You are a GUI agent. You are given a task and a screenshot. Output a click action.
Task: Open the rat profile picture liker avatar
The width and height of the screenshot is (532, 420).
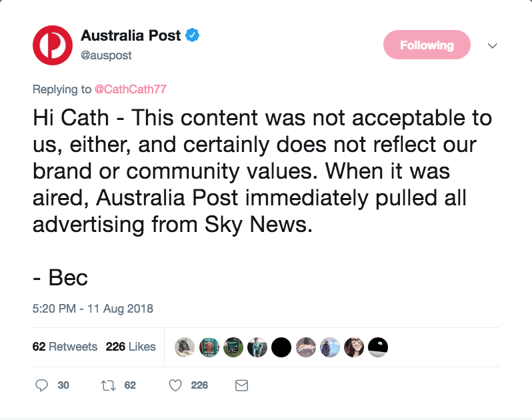(x=185, y=347)
